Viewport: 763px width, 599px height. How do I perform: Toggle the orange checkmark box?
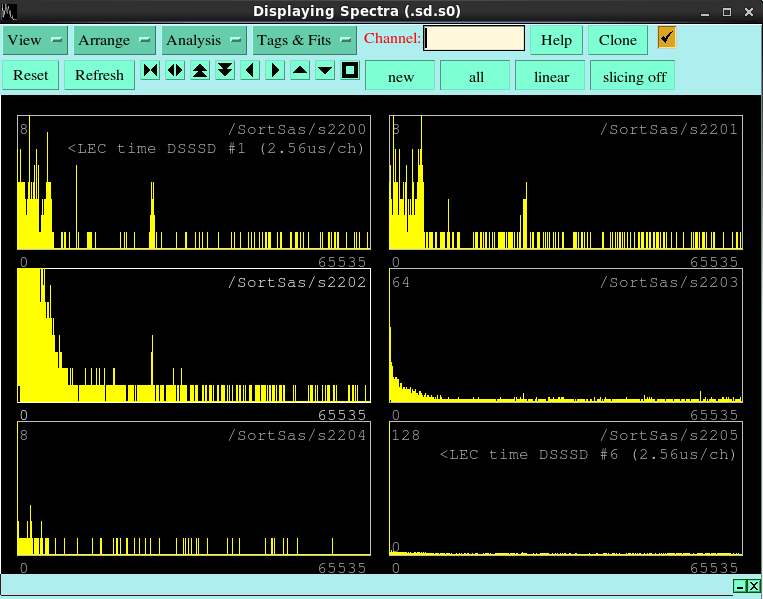click(x=667, y=38)
